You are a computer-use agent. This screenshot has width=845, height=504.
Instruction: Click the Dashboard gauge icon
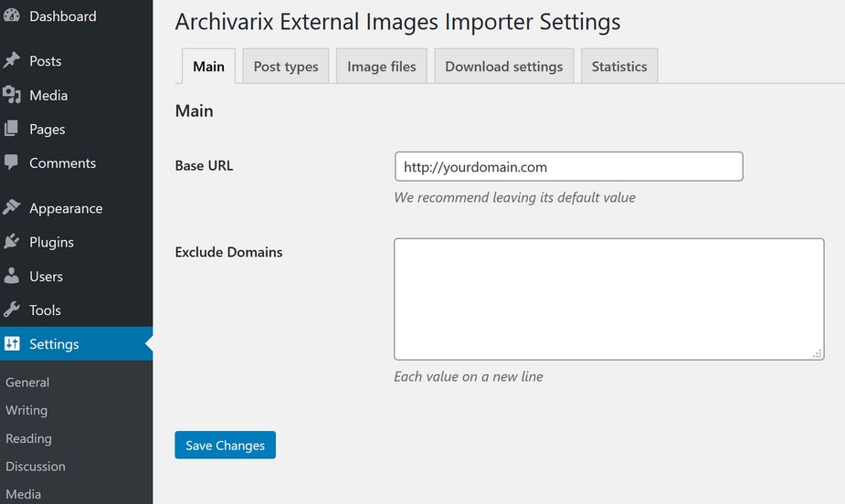coord(11,16)
